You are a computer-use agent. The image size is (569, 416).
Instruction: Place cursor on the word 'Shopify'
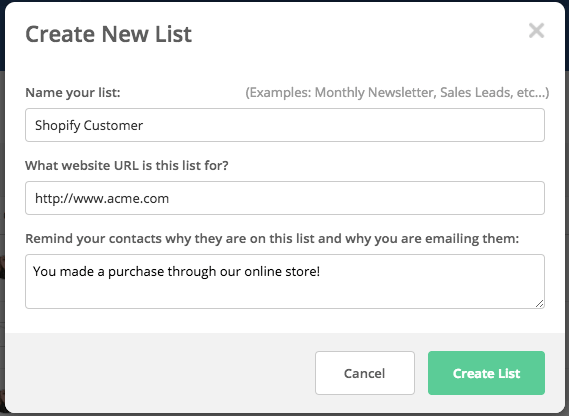[57, 126]
